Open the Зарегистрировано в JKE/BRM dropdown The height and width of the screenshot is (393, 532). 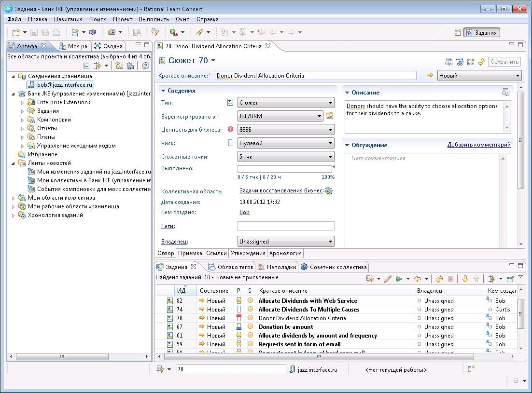(x=280, y=116)
